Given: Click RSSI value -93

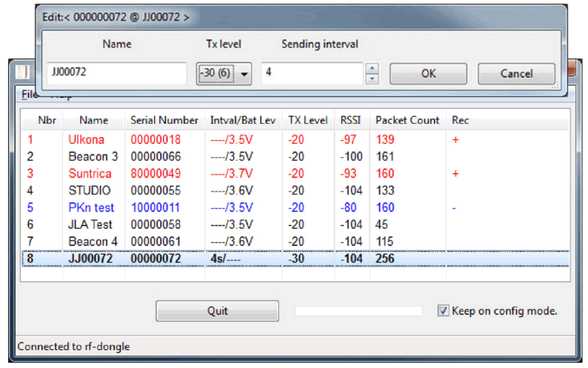Looking at the screenshot, I should tap(348, 173).
